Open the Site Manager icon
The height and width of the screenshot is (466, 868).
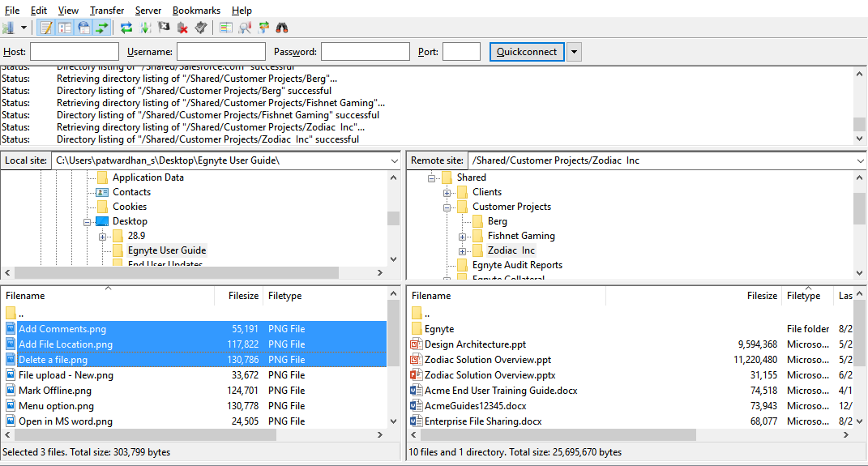(9, 28)
